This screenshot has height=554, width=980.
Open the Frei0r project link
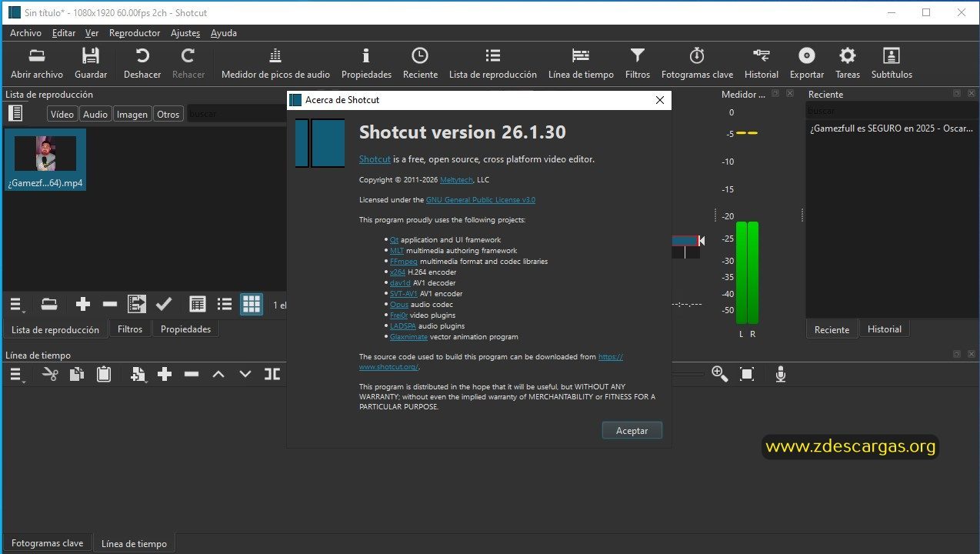tap(398, 315)
